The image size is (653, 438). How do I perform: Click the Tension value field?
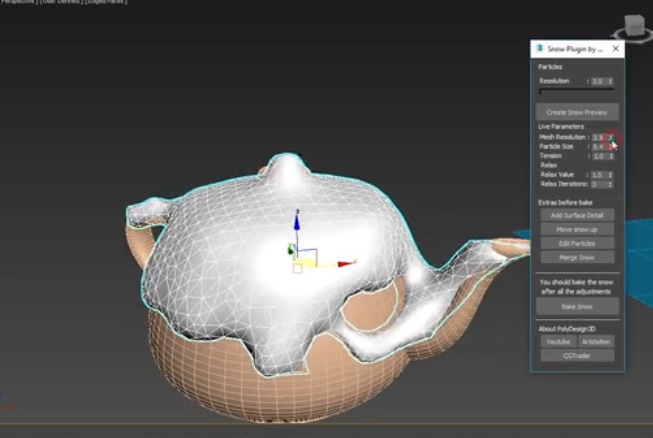tap(599, 156)
